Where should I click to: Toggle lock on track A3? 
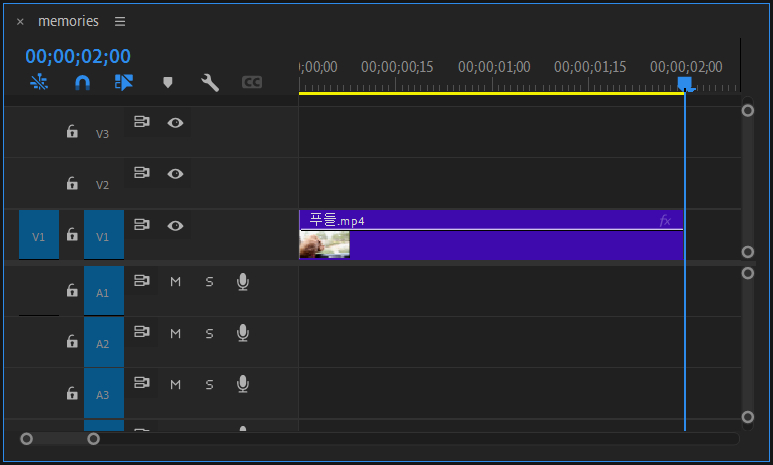[72, 393]
